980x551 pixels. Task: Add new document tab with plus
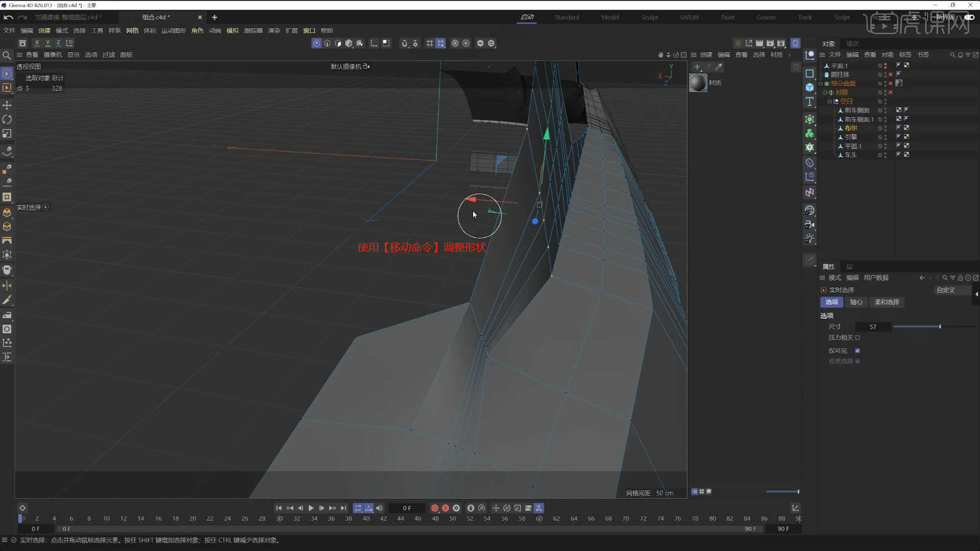click(214, 17)
